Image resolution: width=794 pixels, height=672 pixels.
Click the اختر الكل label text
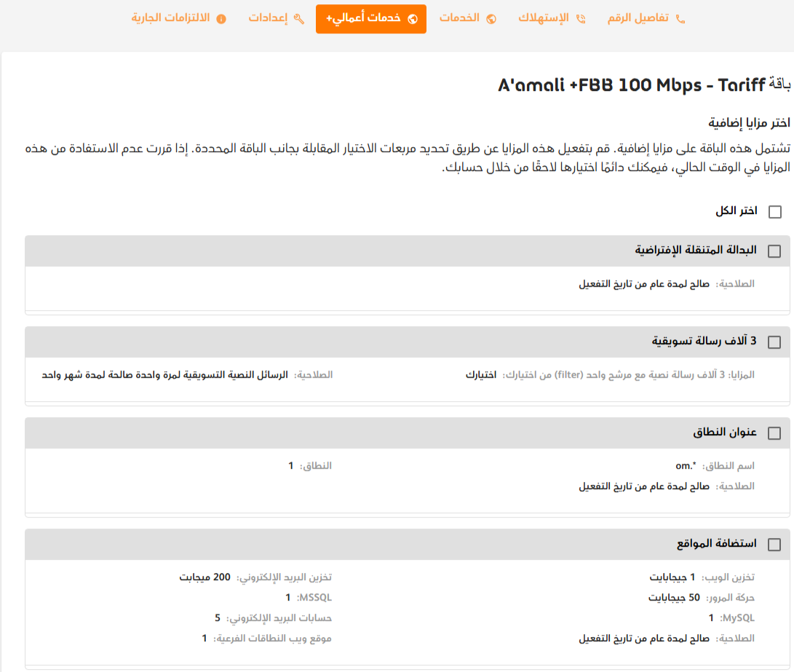(736, 211)
